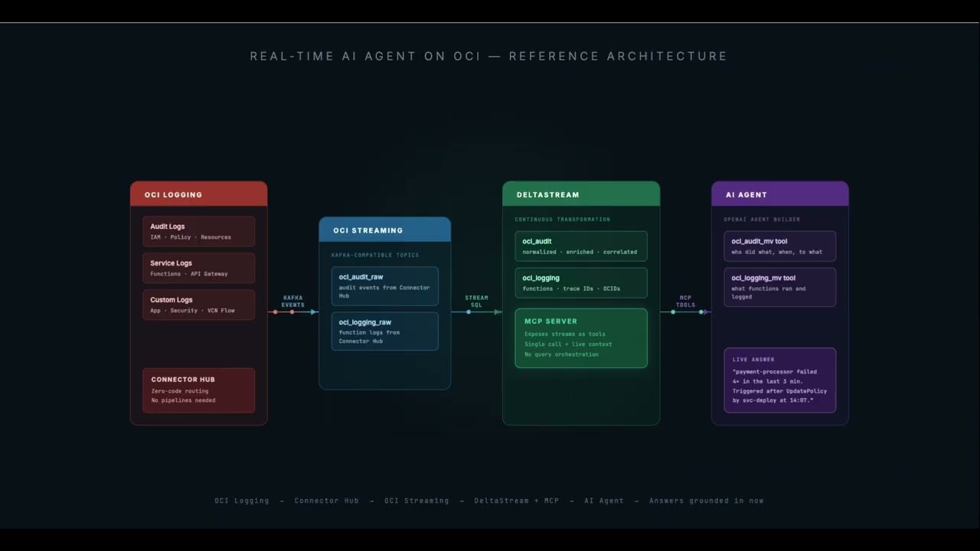The height and width of the screenshot is (551, 980).
Task: Select the Service Logs card
Action: pos(198,268)
